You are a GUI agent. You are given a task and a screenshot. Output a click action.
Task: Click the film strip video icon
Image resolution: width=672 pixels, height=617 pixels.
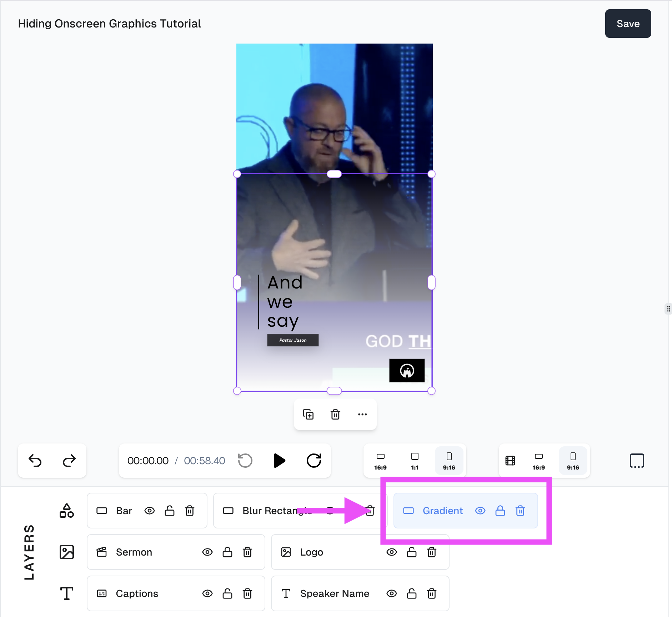click(510, 461)
